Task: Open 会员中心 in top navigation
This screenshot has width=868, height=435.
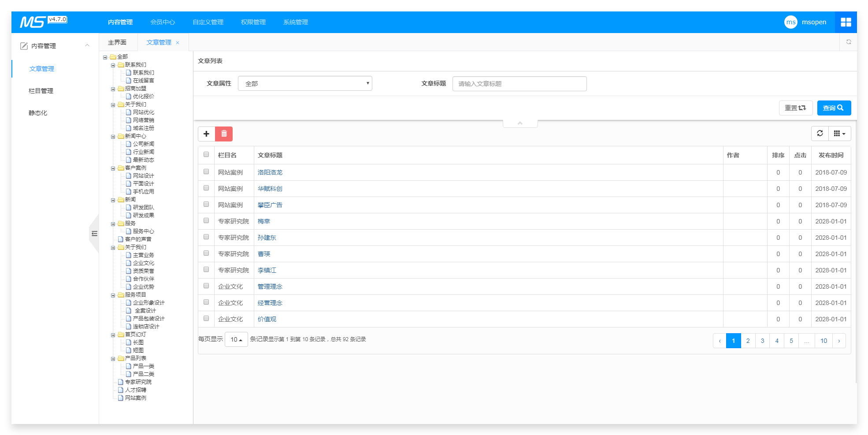Action: 163,22
